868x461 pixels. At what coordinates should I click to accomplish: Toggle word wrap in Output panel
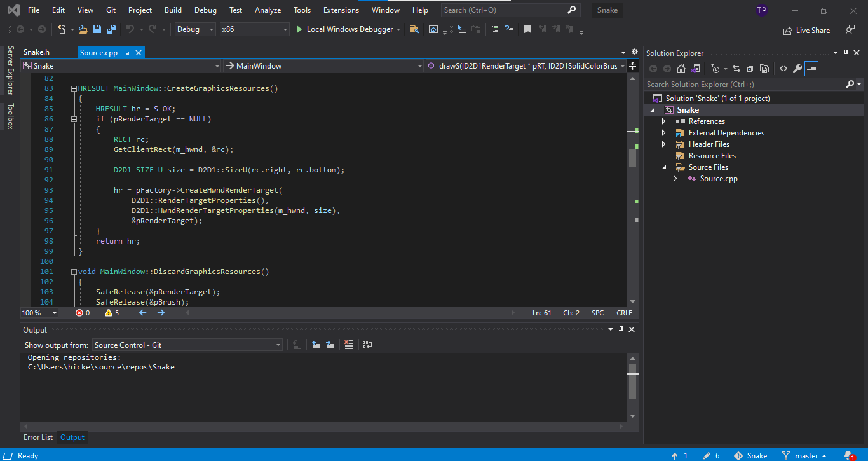coord(367,345)
